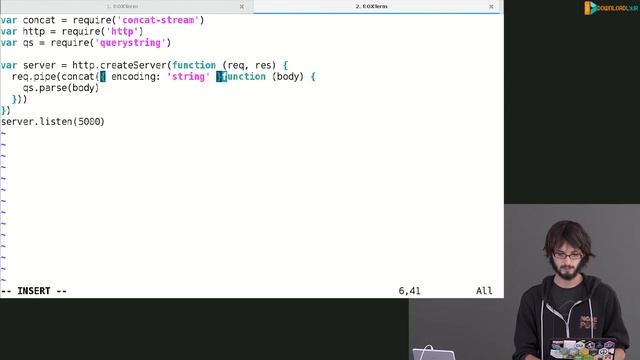The height and width of the screenshot is (360, 640).
Task: Click the 'var concat' declaration
Action: tap(28, 20)
